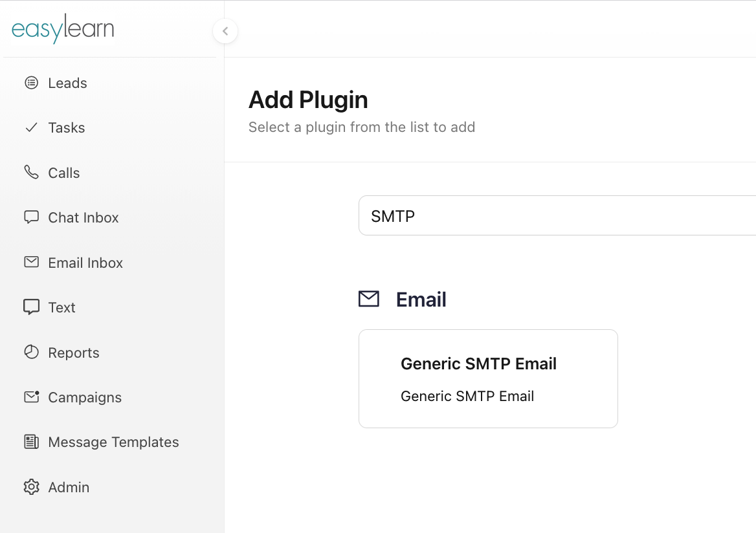
Task: Click the envelope icon beside the Email heading
Action: click(x=369, y=299)
